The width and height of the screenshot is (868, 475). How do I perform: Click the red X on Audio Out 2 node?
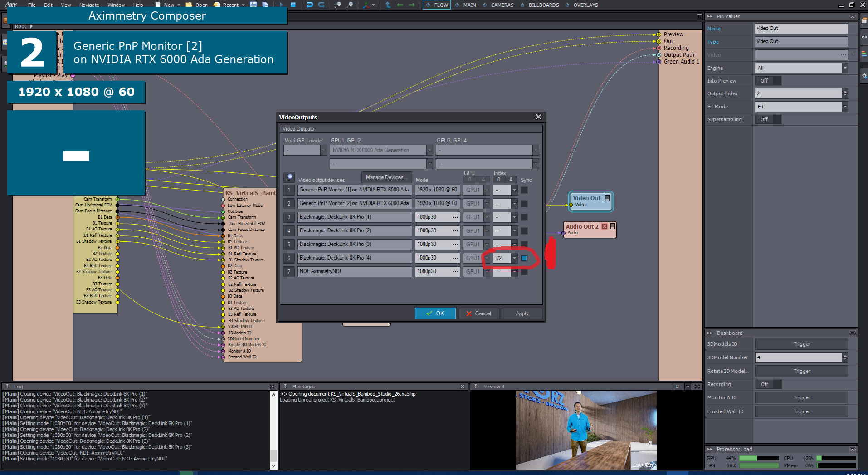tap(605, 226)
